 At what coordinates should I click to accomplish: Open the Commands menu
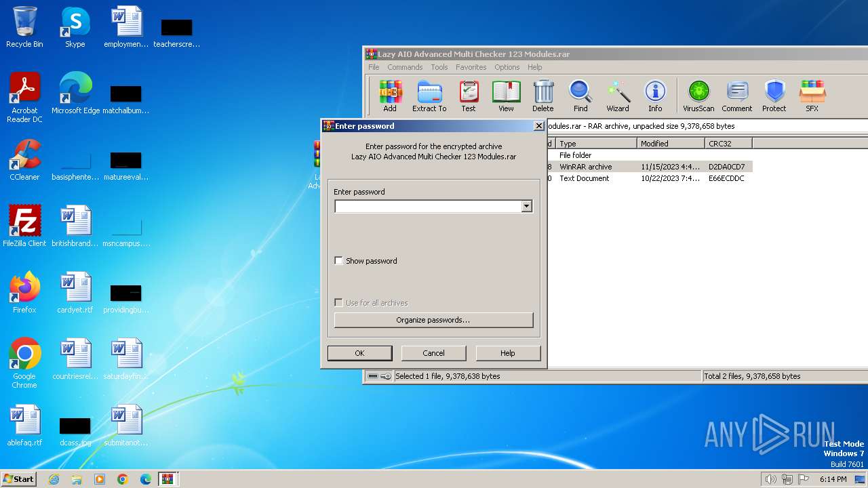pyautogui.click(x=405, y=67)
